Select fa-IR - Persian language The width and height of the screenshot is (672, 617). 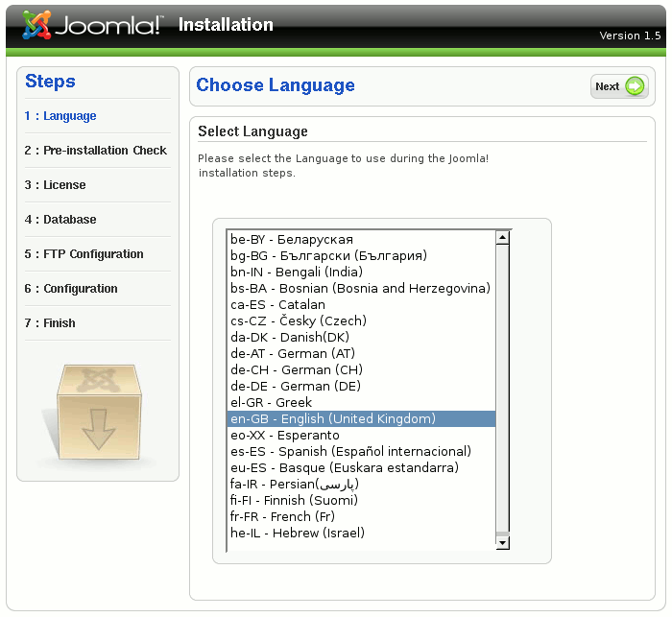click(x=361, y=484)
